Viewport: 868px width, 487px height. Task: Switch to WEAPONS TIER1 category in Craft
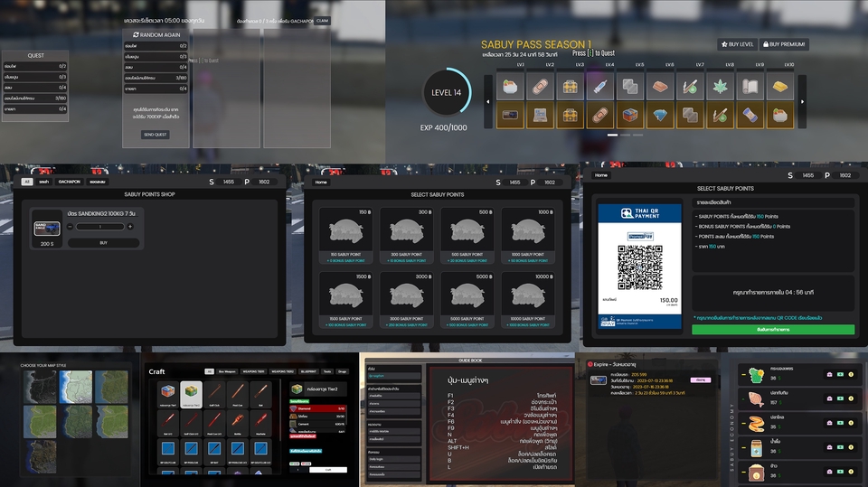(253, 371)
